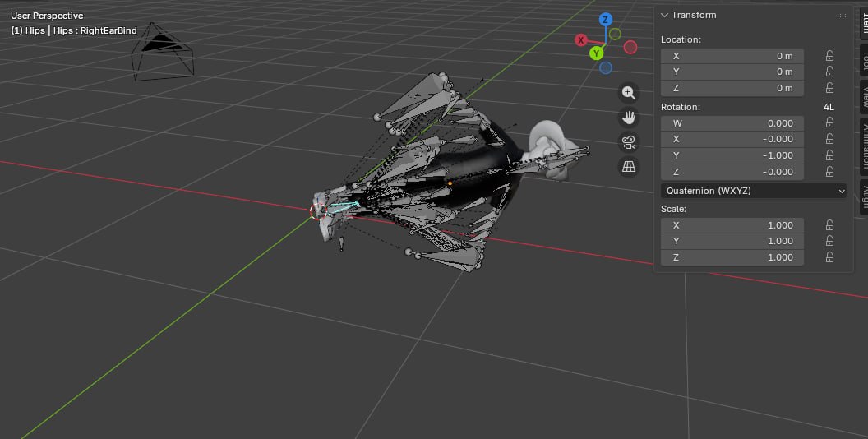Click the Scale X field showing 1.000
This screenshot has width=868, height=439.
click(x=732, y=225)
